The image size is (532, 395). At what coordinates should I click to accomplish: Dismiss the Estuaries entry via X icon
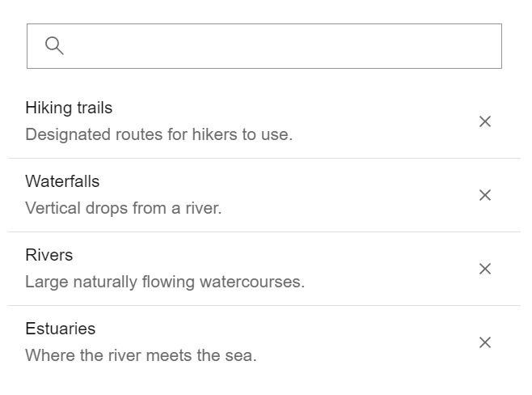point(485,342)
